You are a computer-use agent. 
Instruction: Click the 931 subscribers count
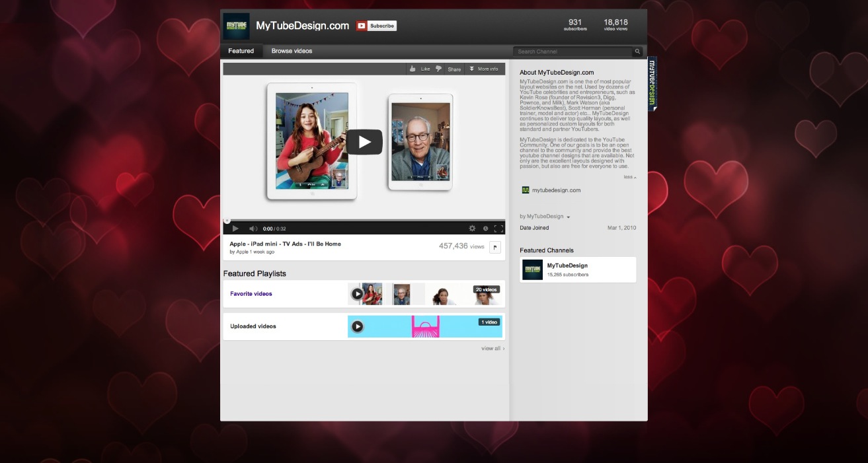[x=575, y=25]
